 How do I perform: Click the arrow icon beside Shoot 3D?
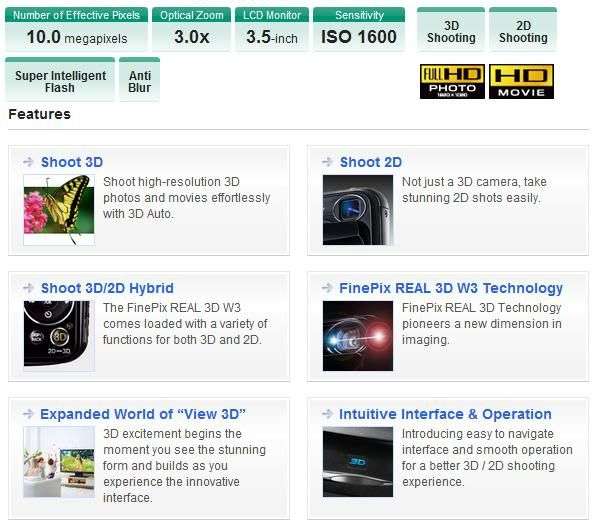tap(29, 162)
